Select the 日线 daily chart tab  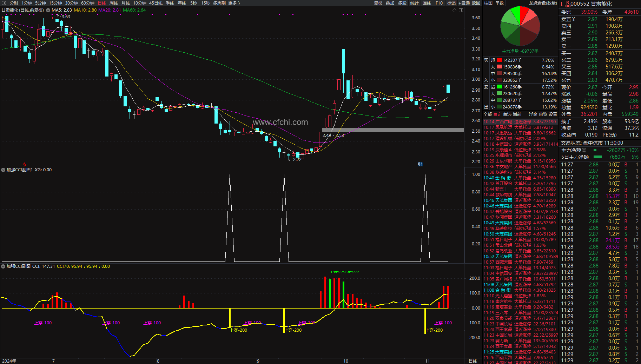102,3
